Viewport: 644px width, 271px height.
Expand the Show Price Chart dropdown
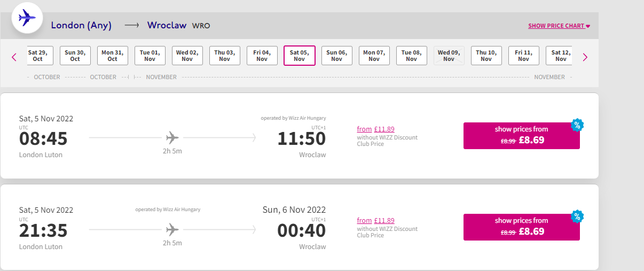[559, 26]
